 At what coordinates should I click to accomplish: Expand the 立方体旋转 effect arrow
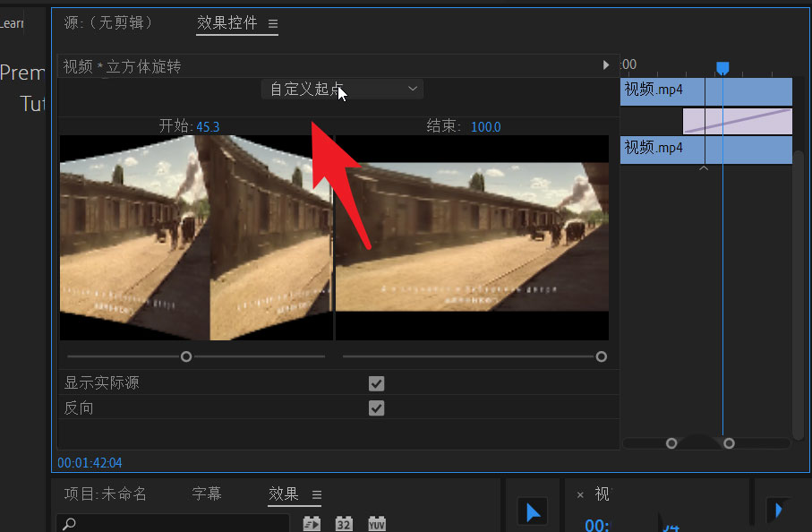pyautogui.click(x=606, y=64)
